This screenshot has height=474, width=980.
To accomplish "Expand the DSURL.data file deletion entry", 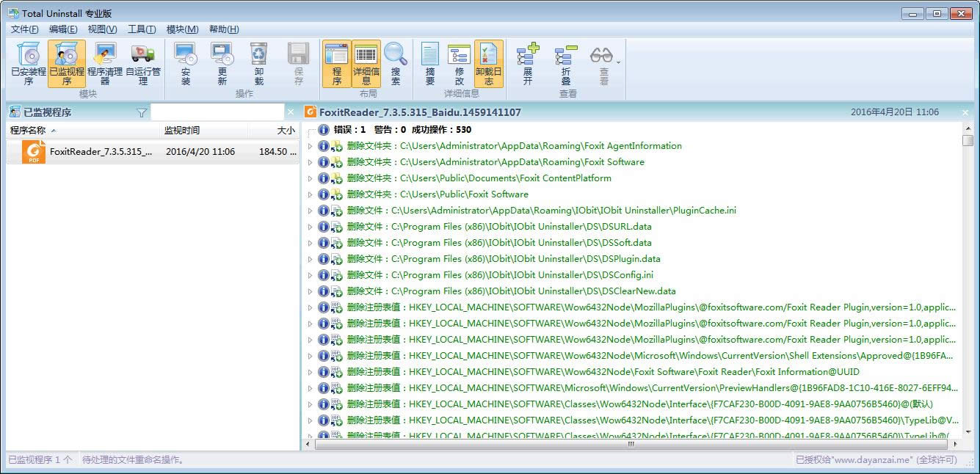I will point(310,227).
